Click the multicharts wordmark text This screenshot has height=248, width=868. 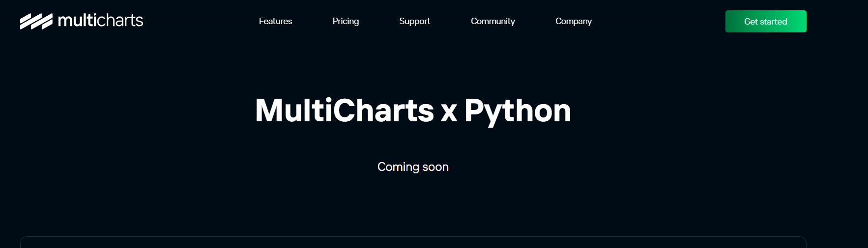pos(100,21)
